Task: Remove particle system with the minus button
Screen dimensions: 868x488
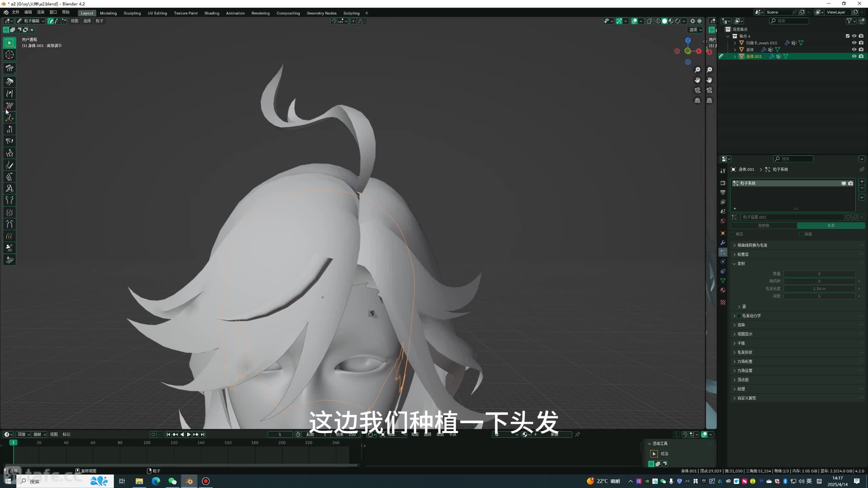Action: click(862, 188)
